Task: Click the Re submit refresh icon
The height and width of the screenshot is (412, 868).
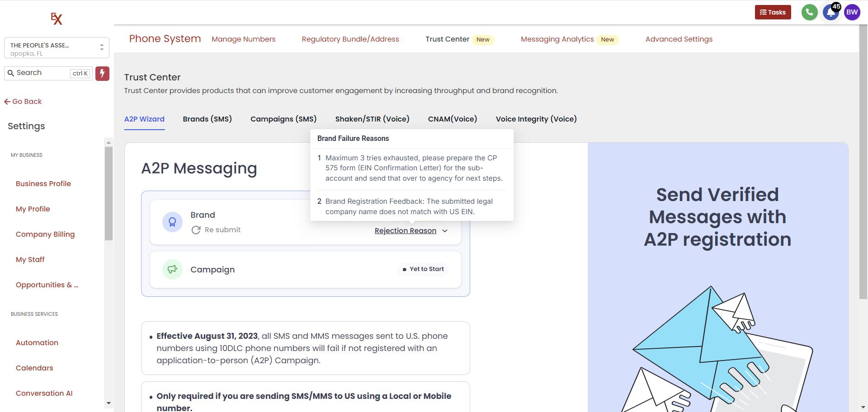Action: coord(196,230)
